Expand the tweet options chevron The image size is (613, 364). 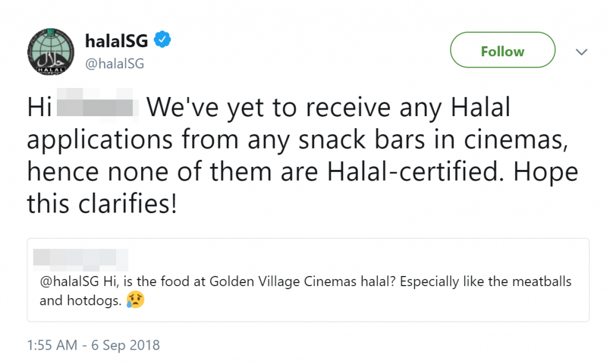point(581,51)
